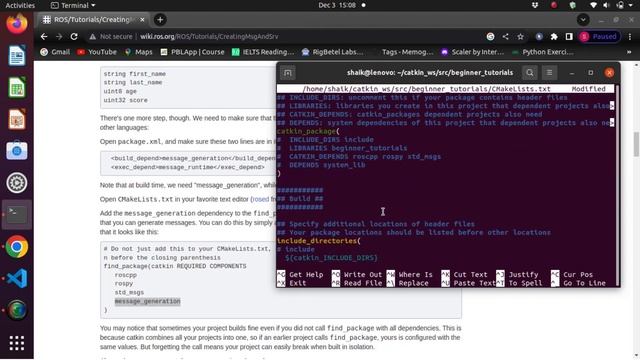Image resolution: width=640 pixels, height=360 pixels.
Task: Reload the ROS wiki page
Action: 74,36
